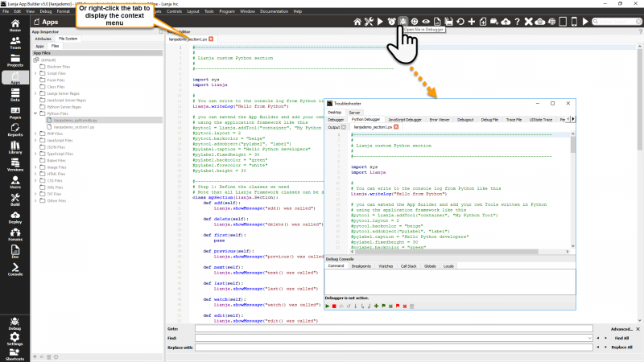Open the Versions workspace in sidebar

[x=15, y=165]
